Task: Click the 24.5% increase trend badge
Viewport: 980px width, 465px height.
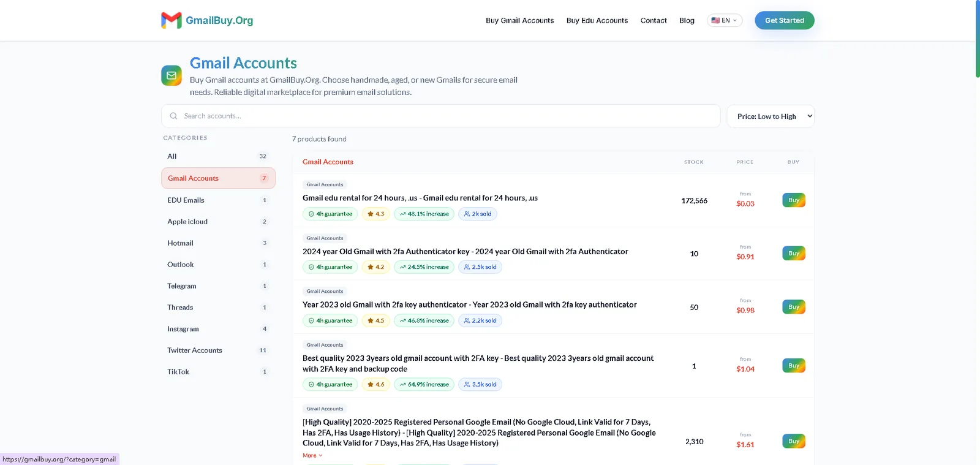Action: point(424,267)
